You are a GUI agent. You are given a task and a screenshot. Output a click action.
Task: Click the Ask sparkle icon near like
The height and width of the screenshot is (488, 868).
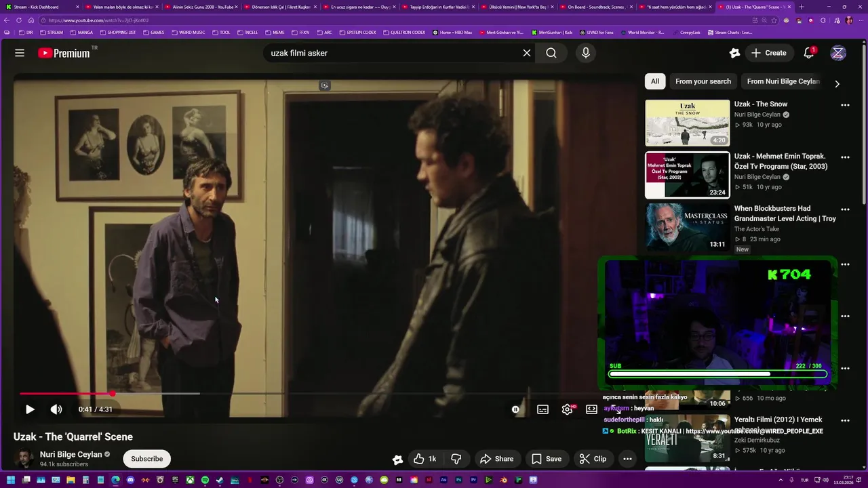(398, 459)
